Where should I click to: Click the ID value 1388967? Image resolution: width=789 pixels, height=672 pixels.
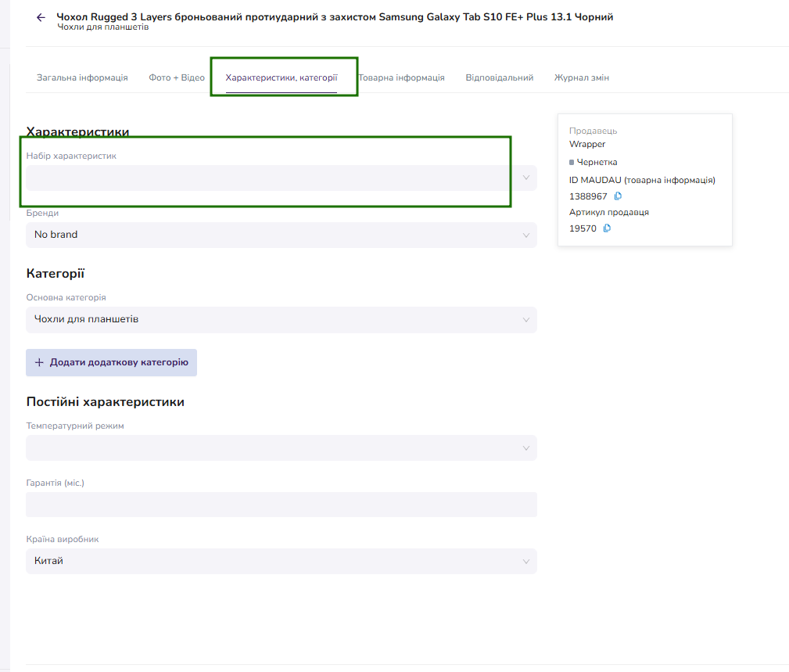coord(588,196)
